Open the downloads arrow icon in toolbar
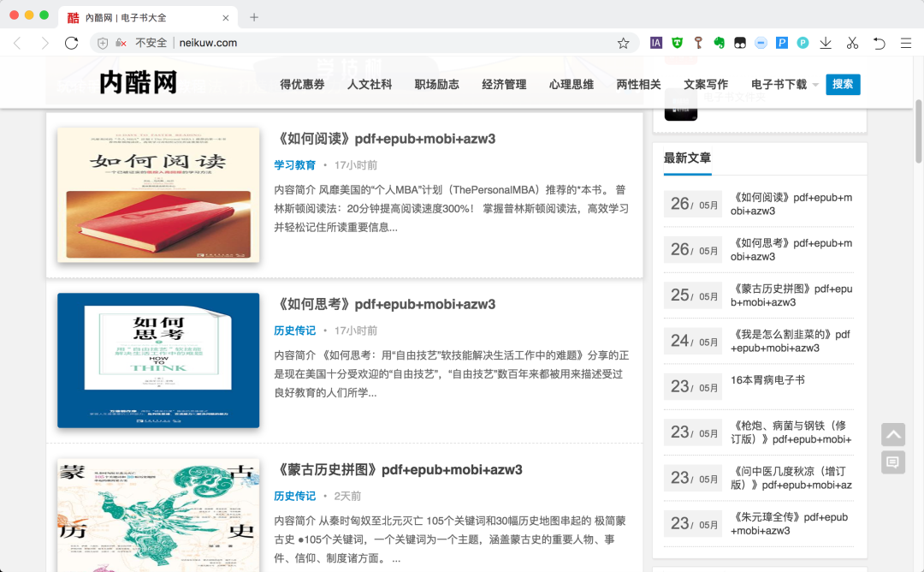Screen dimensions: 924x572 point(826,43)
